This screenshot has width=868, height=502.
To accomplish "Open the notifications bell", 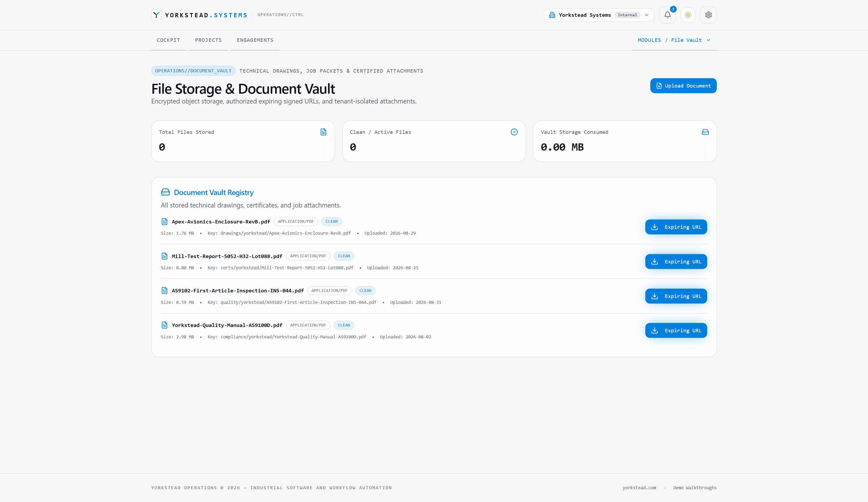I will tap(667, 15).
